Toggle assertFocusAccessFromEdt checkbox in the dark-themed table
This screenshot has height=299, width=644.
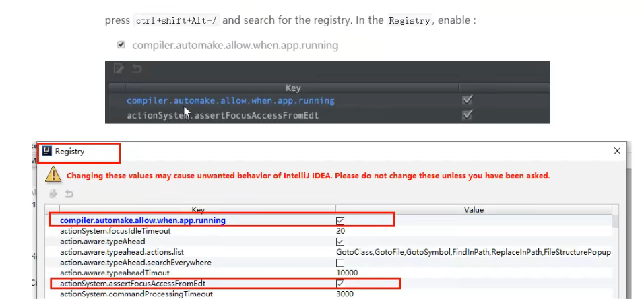(467, 115)
